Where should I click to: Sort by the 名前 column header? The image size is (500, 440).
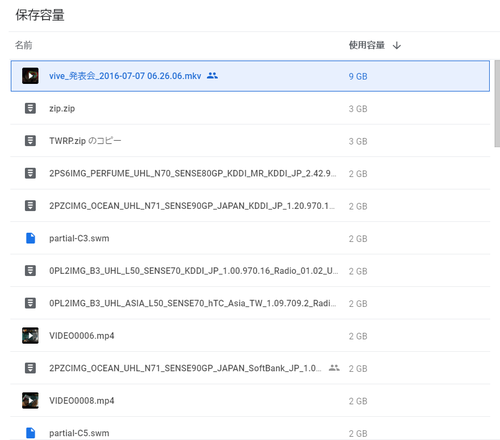coord(23,45)
